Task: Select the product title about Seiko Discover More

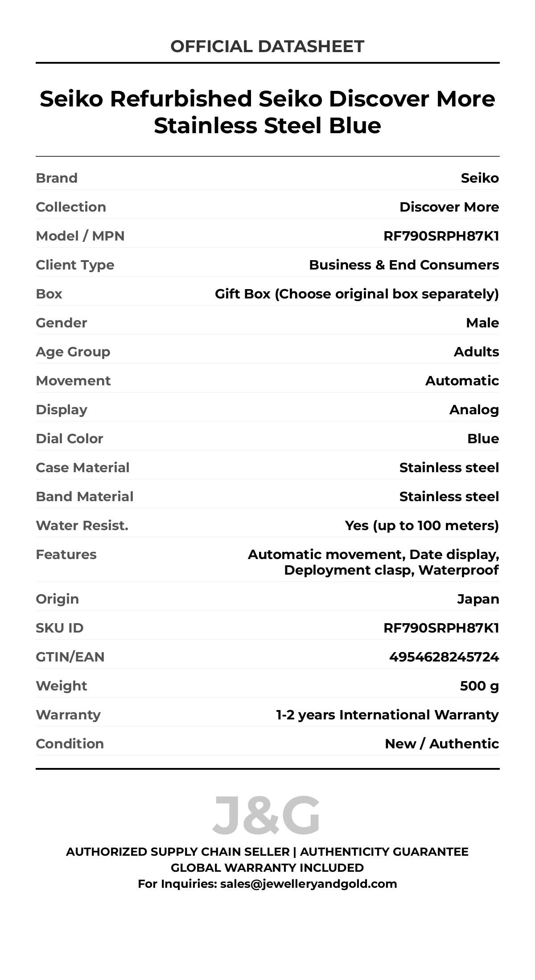Action: (267, 112)
